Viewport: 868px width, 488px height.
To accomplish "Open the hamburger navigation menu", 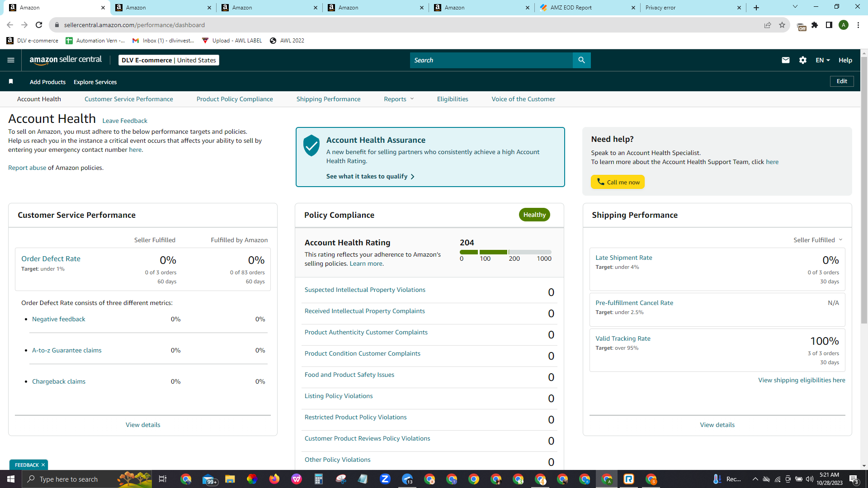I will pyautogui.click(x=11, y=60).
